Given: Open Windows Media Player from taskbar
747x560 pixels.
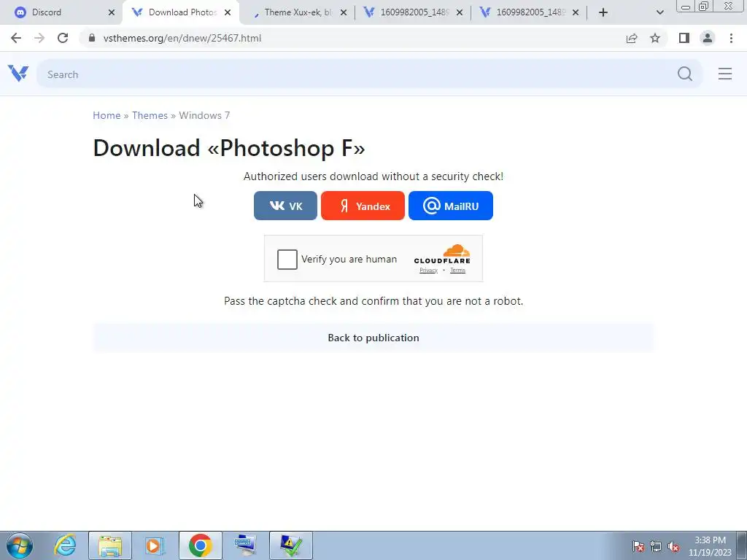Looking at the screenshot, I should pyautogui.click(x=155, y=545).
